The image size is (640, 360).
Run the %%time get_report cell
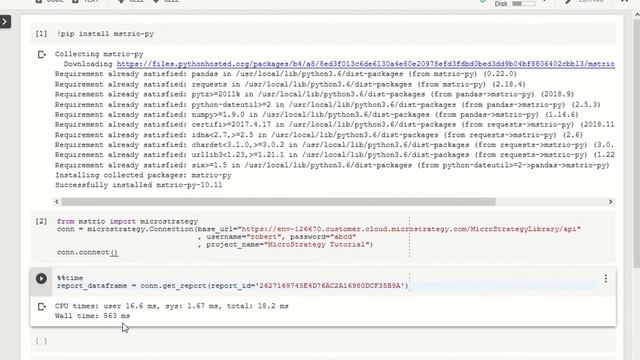click(41, 278)
